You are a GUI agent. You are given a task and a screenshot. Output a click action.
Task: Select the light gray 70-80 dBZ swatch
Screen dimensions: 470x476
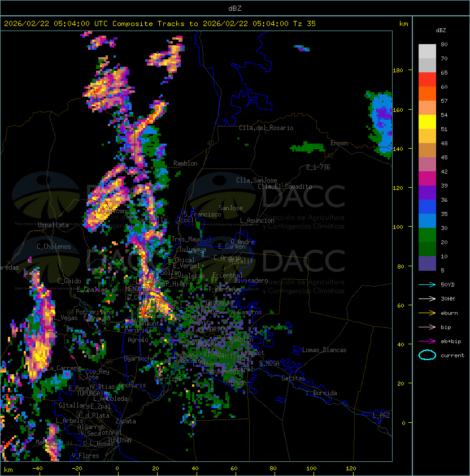(x=427, y=51)
